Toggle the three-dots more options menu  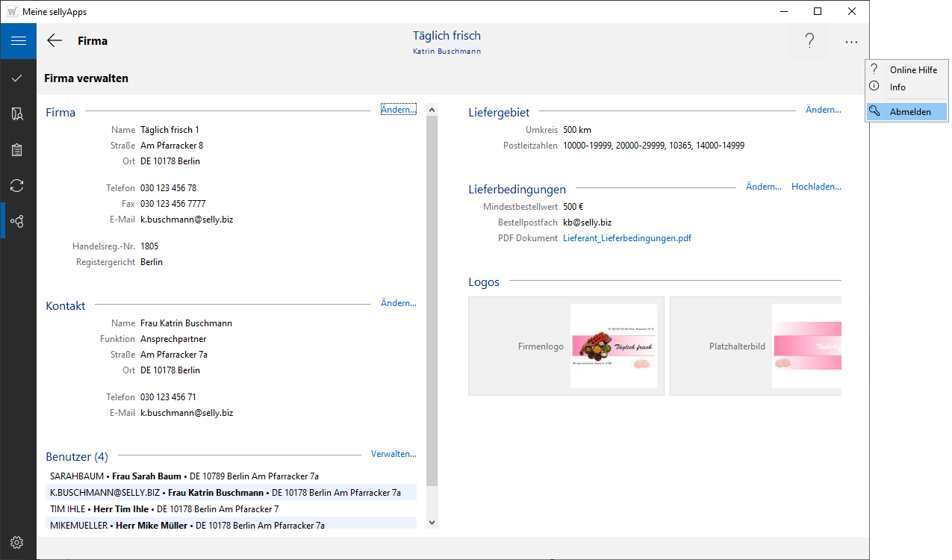tap(851, 43)
